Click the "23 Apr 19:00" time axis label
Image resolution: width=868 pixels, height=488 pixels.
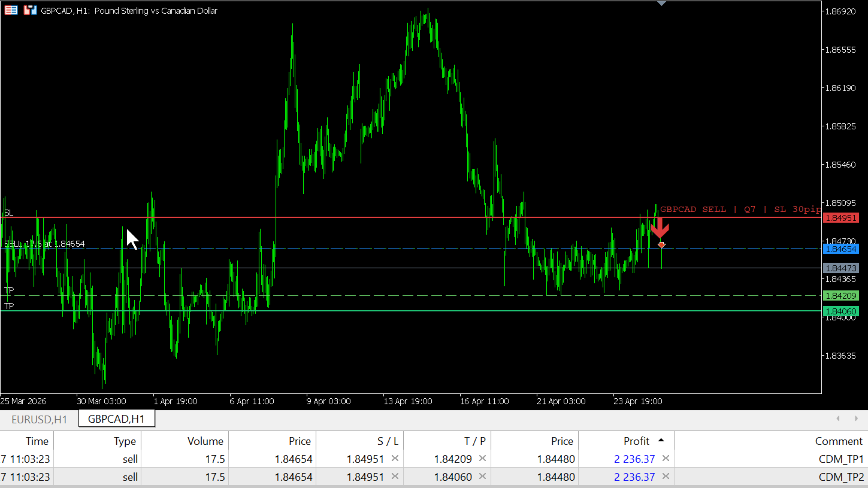tap(638, 401)
